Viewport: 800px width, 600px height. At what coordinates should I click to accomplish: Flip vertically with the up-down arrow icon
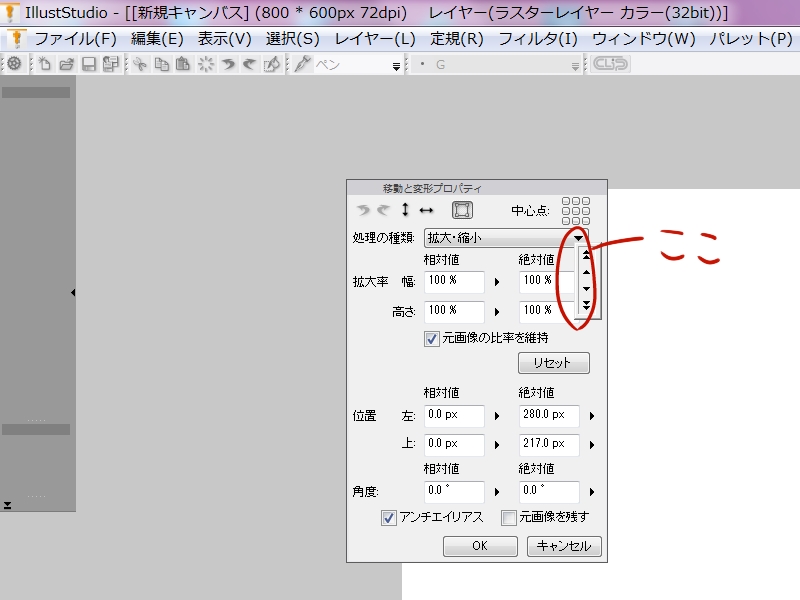pyautogui.click(x=405, y=210)
